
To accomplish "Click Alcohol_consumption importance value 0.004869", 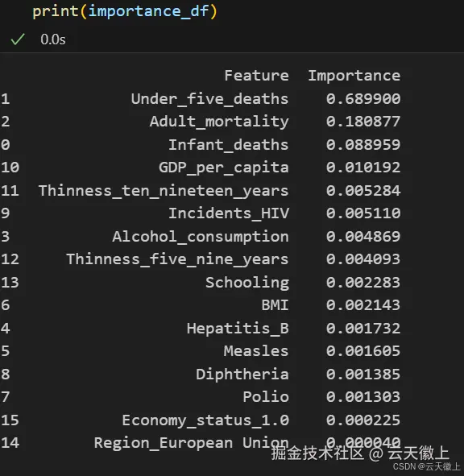I will 363,237.
